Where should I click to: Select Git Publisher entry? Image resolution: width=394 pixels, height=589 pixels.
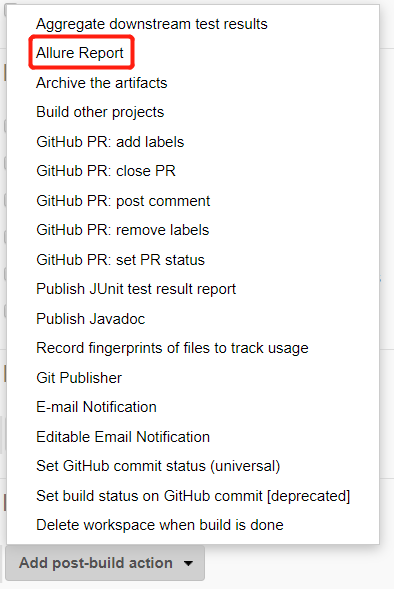pyautogui.click(x=79, y=378)
